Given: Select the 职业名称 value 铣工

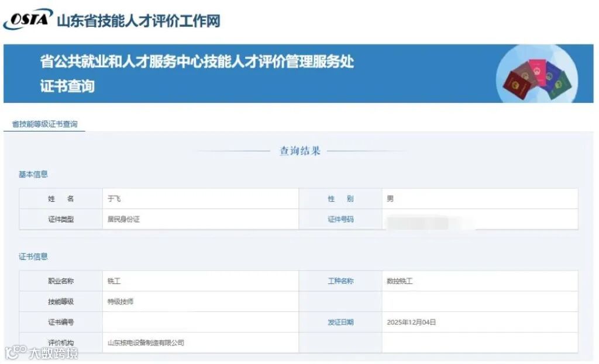Looking at the screenshot, I should point(114,281).
